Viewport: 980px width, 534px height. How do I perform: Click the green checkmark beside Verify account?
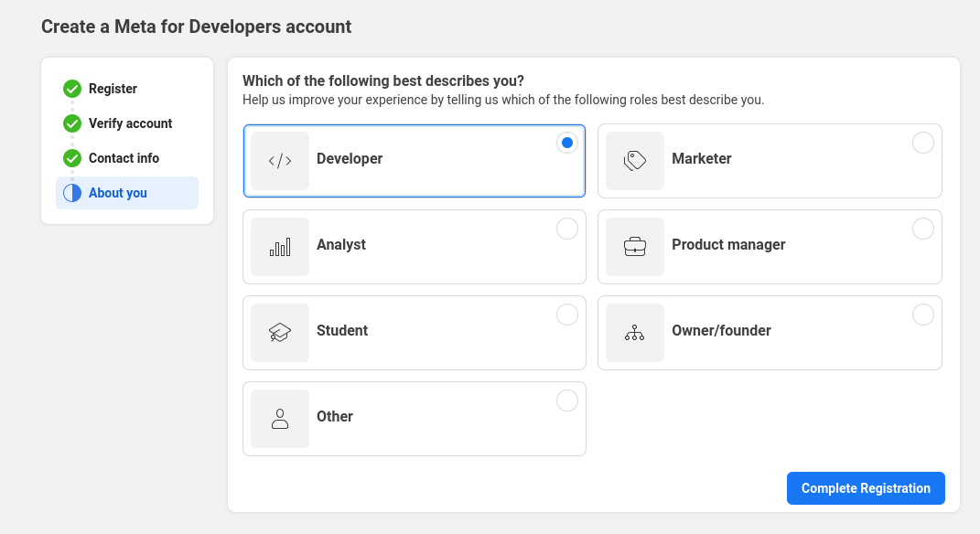coord(72,123)
